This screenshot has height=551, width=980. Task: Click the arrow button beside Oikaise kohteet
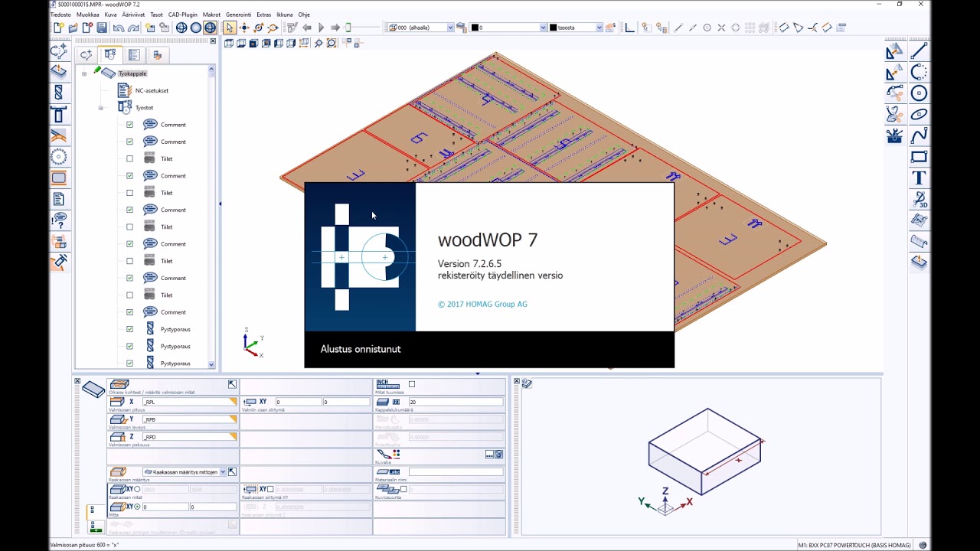click(233, 384)
